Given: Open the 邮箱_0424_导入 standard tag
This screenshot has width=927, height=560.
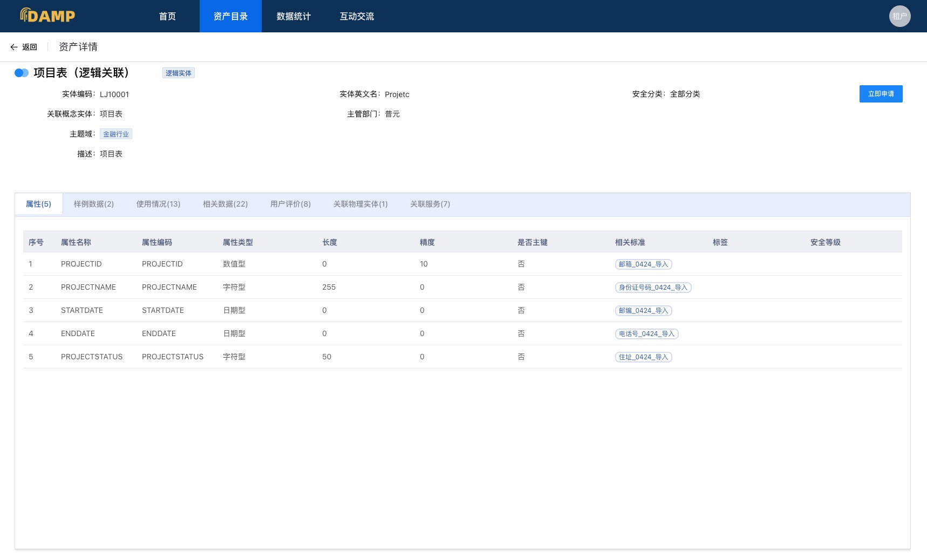Looking at the screenshot, I should [x=643, y=264].
